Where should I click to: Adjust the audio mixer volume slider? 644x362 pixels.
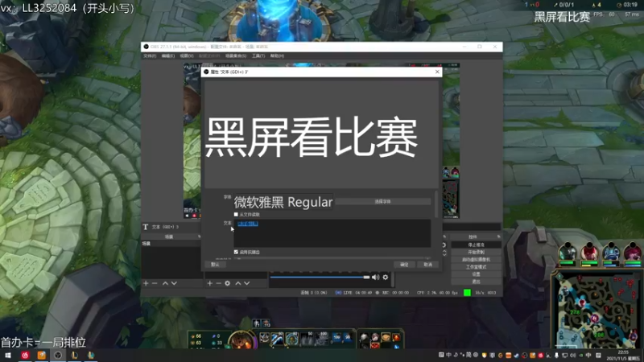coord(320,278)
